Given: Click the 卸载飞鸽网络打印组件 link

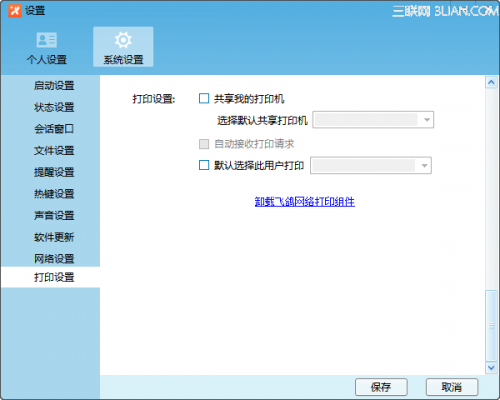Looking at the screenshot, I should pos(305,201).
